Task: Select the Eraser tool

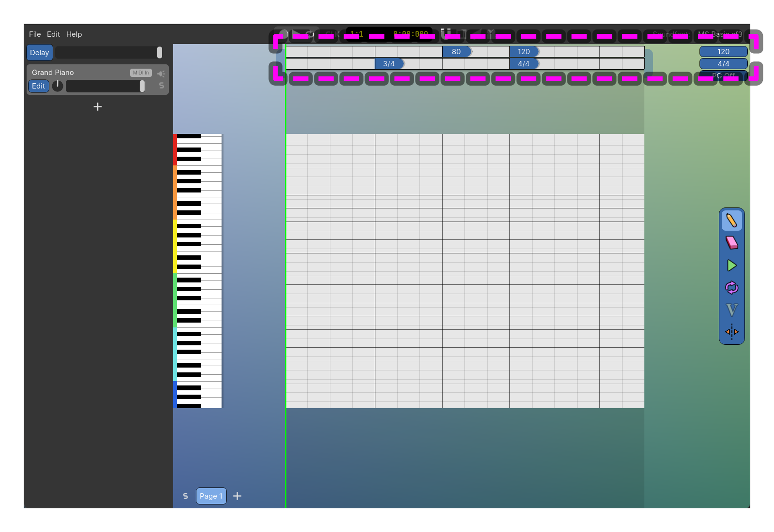Action: coord(731,243)
